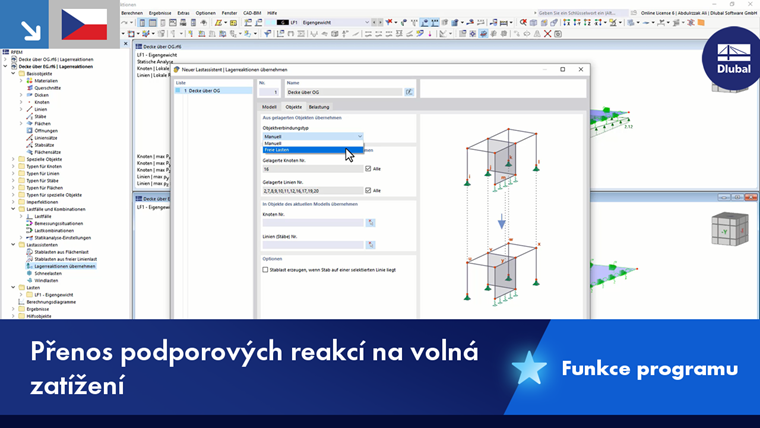
Task: Open the Objektverbindungstyp dropdown
Action: coord(313,136)
